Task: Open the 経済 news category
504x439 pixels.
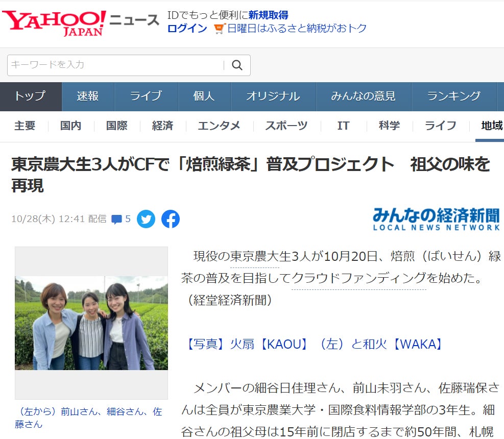Action: 162,126
